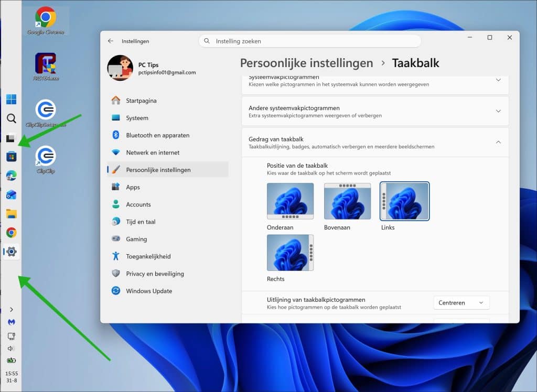Click the Settings gear taskbar icon
Image resolution: width=537 pixels, height=392 pixels.
tap(12, 252)
